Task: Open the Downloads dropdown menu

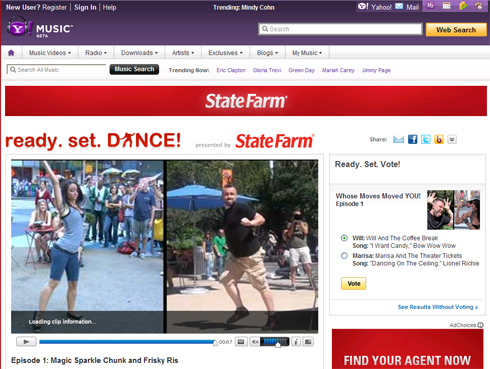Action: [x=139, y=53]
